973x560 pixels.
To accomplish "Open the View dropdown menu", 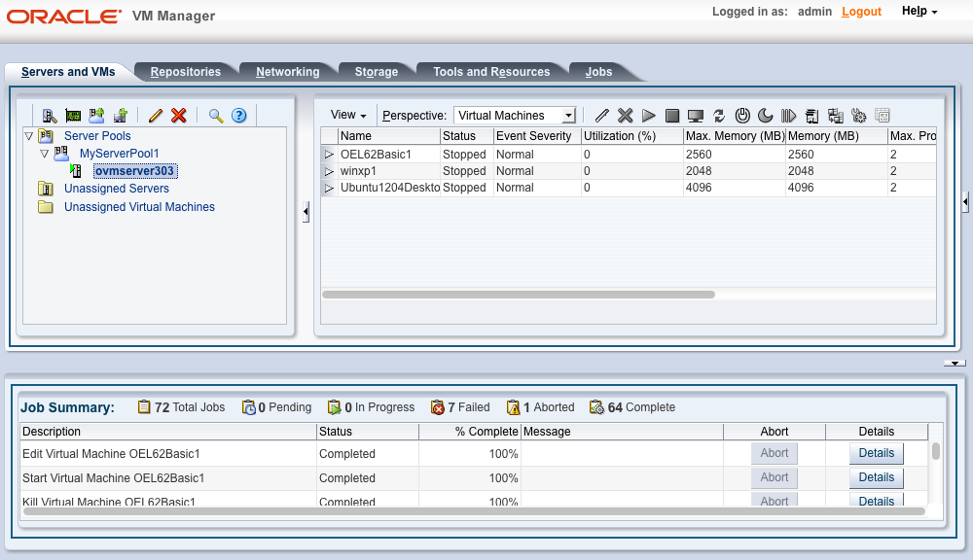I will [348, 115].
